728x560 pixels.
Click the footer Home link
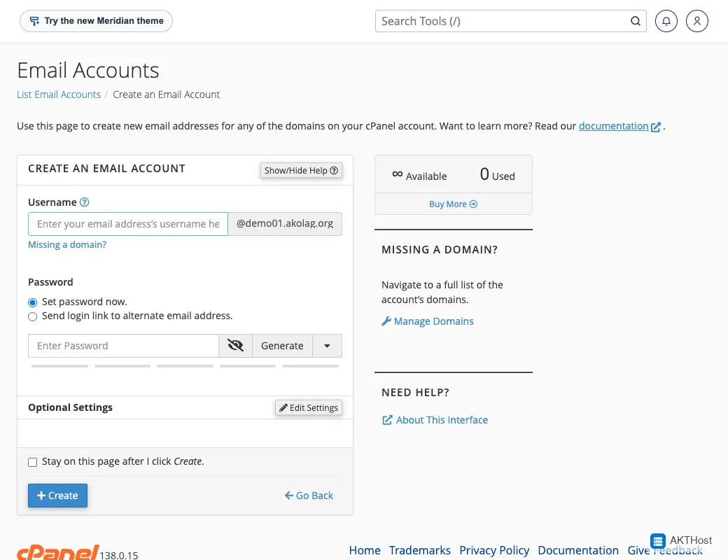click(365, 550)
